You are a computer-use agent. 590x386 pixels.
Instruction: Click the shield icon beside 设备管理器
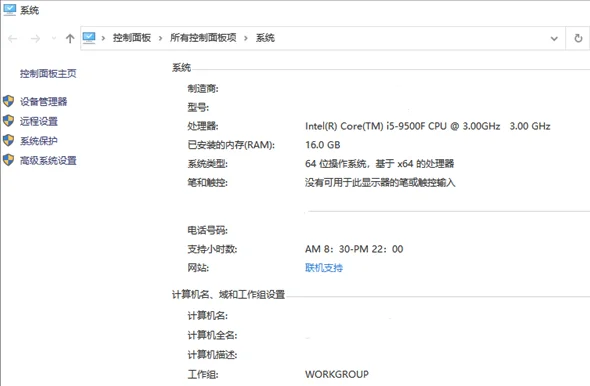tap(8, 101)
